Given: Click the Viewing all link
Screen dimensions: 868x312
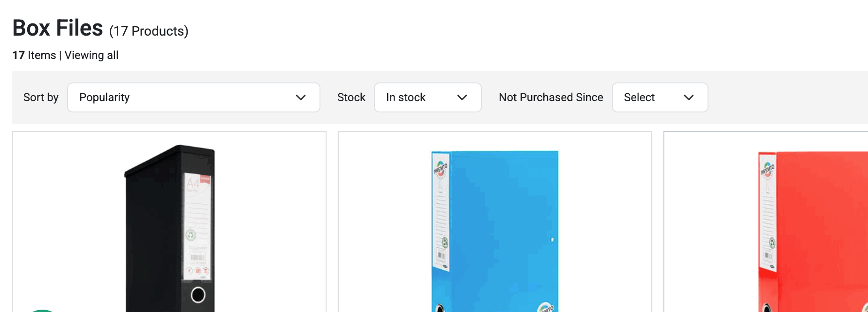Looking at the screenshot, I should click(91, 55).
